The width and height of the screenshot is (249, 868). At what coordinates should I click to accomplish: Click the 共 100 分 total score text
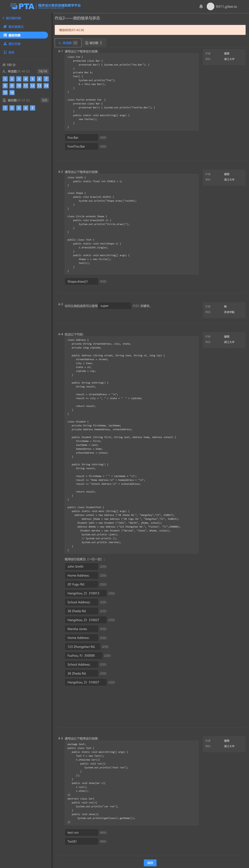(x=9, y=65)
